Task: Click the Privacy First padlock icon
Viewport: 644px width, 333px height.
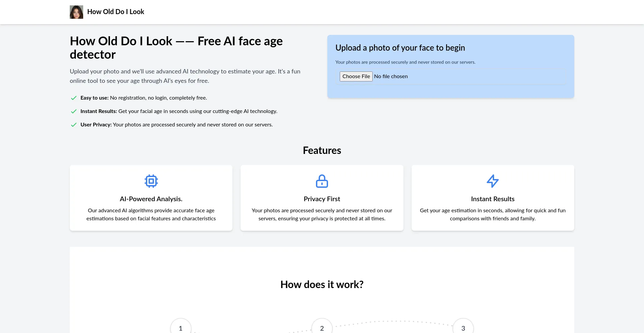Action: (322, 181)
